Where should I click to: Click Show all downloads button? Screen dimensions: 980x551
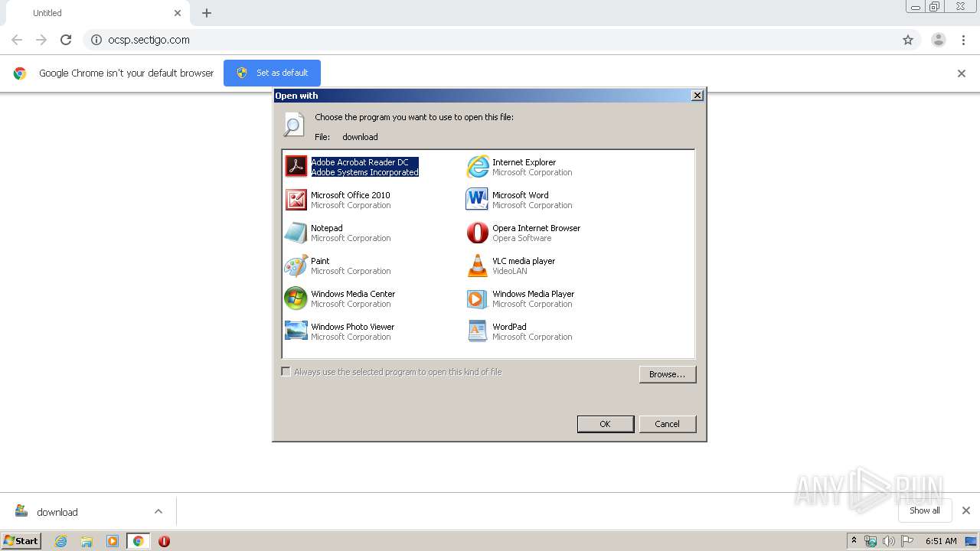coord(924,510)
